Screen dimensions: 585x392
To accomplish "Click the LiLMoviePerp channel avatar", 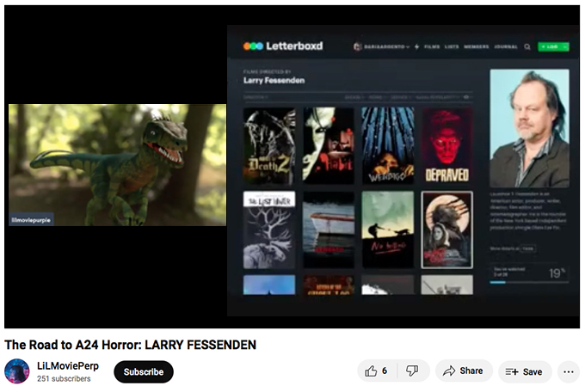I will (17, 371).
